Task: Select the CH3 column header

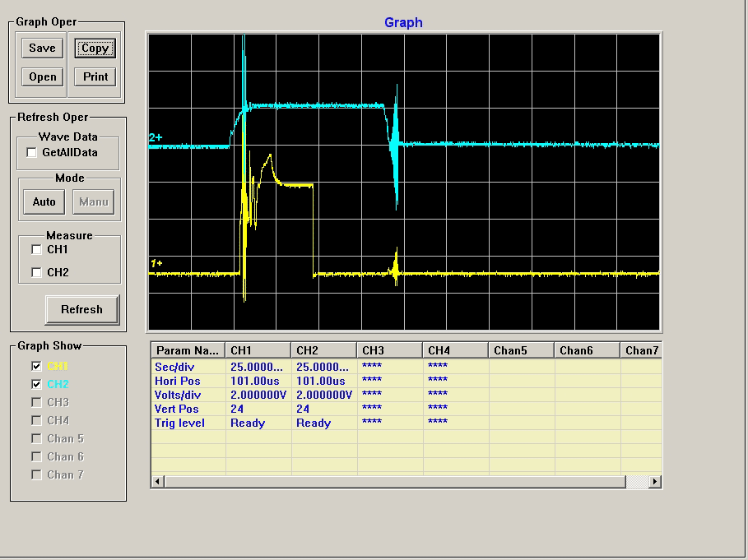Action: [x=390, y=350]
